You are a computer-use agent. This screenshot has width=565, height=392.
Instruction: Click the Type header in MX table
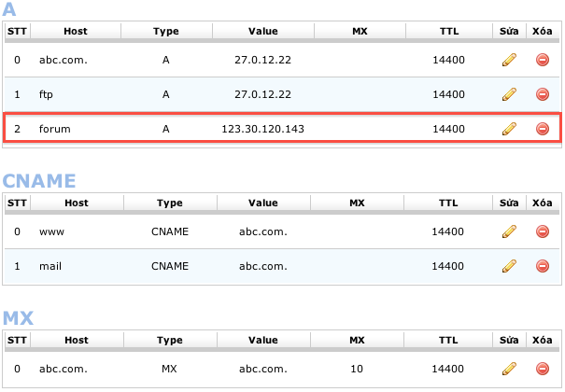tap(169, 340)
